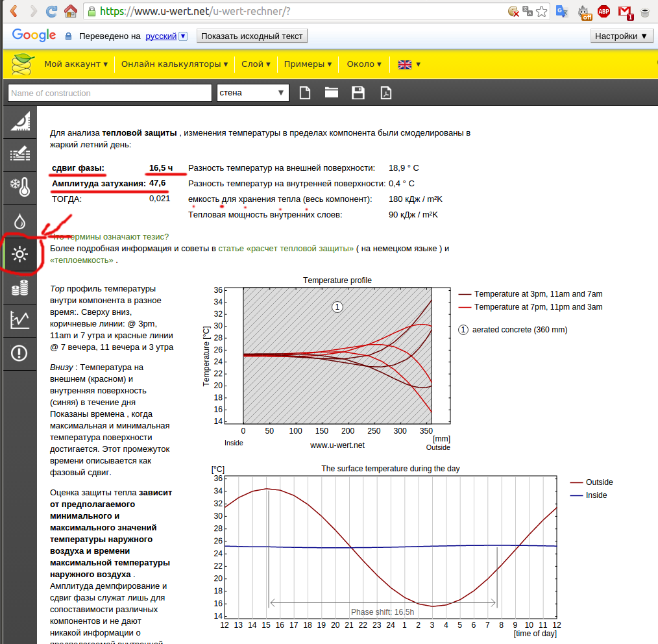This screenshot has height=644, width=658.
Task: Open the warnings exclamation sidebar panel
Action: coord(19,353)
